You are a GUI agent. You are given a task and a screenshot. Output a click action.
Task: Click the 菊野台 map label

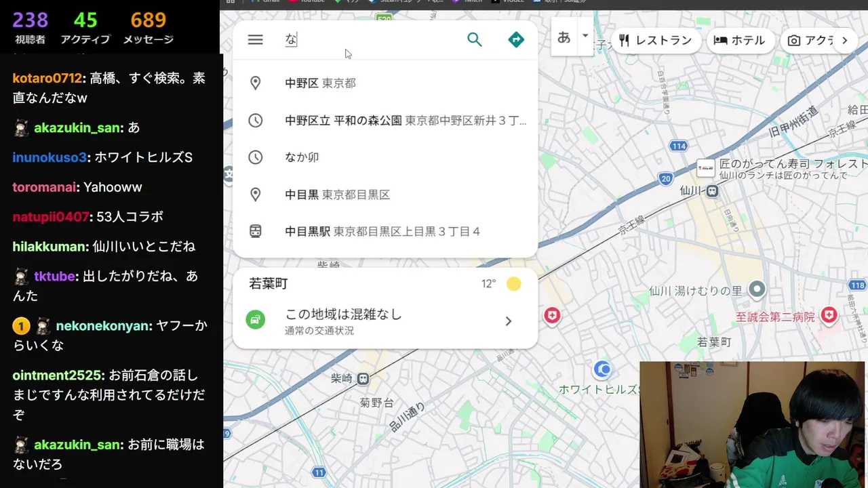click(377, 403)
